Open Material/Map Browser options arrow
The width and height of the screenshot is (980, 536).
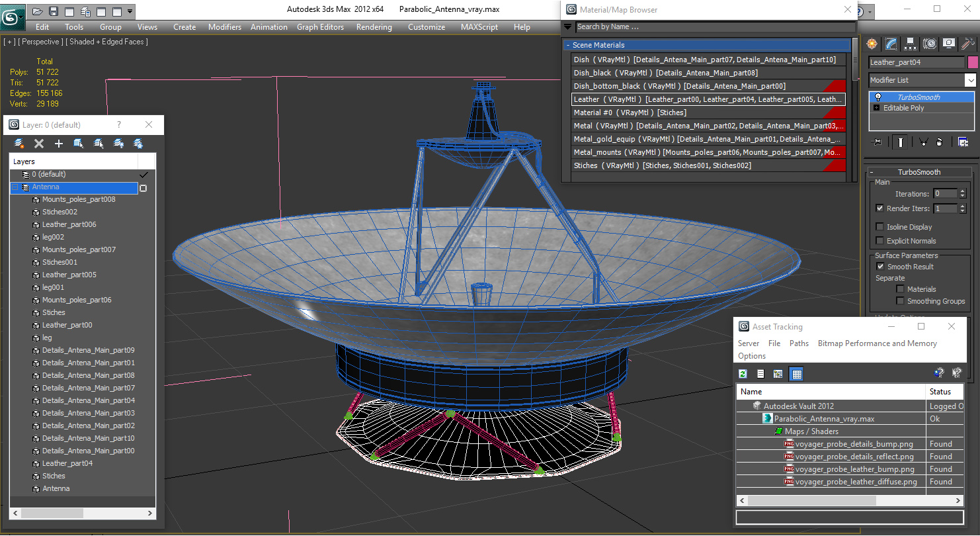[x=567, y=27]
